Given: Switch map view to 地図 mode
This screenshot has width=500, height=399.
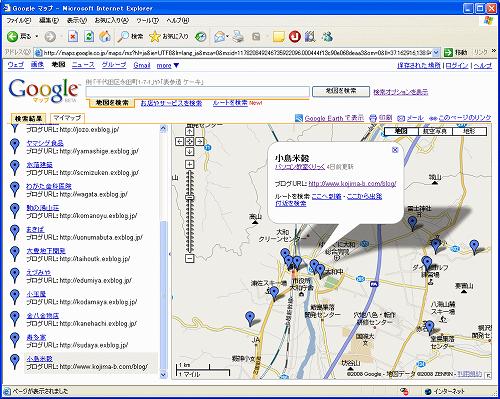Looking at the screenshot, I should tap(401, 131).
